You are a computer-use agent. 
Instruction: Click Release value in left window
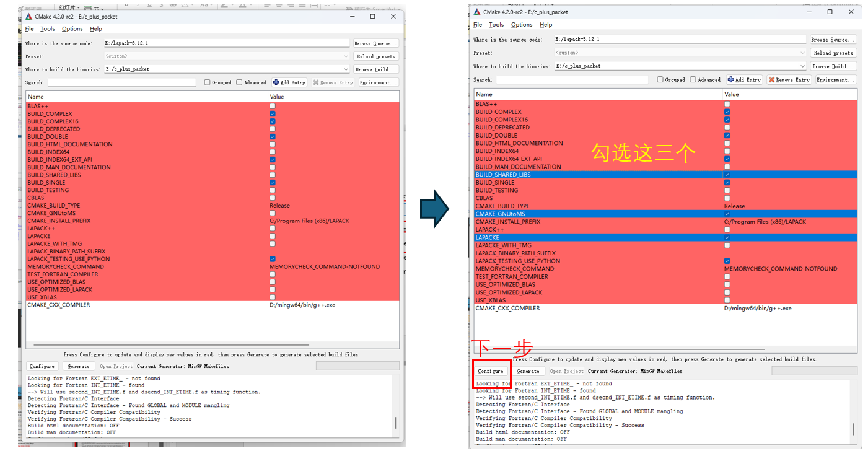point(279,206)
